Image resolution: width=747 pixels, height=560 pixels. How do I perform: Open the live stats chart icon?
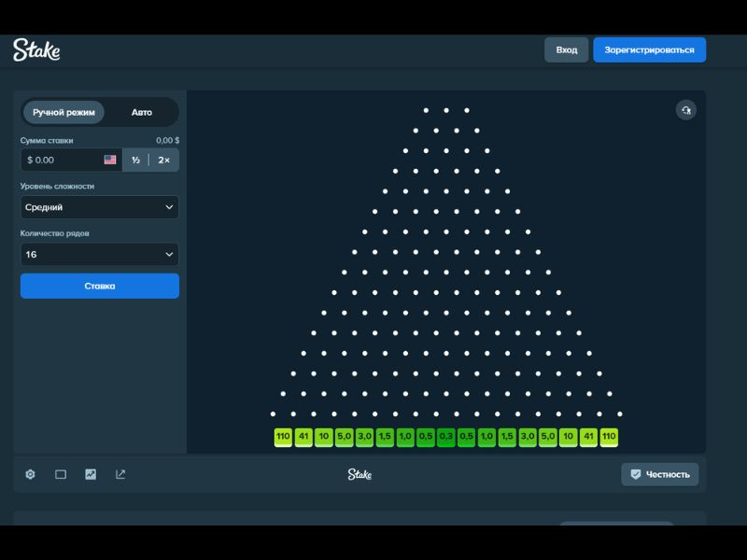pos(91,474)
